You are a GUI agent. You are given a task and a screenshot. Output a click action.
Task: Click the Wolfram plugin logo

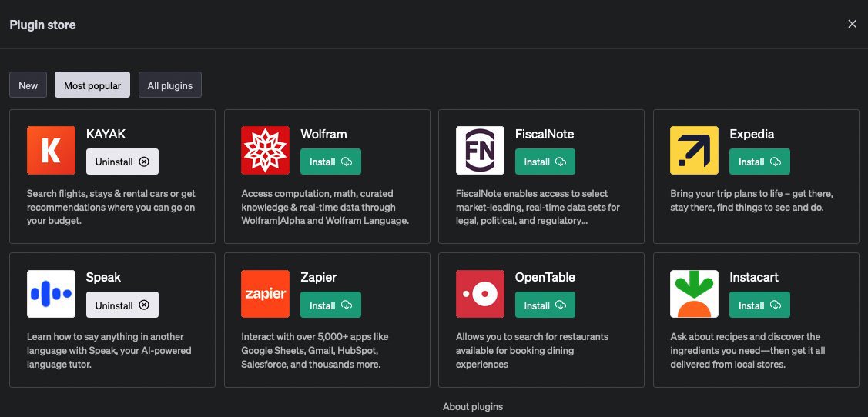click(x=265, y=151)
